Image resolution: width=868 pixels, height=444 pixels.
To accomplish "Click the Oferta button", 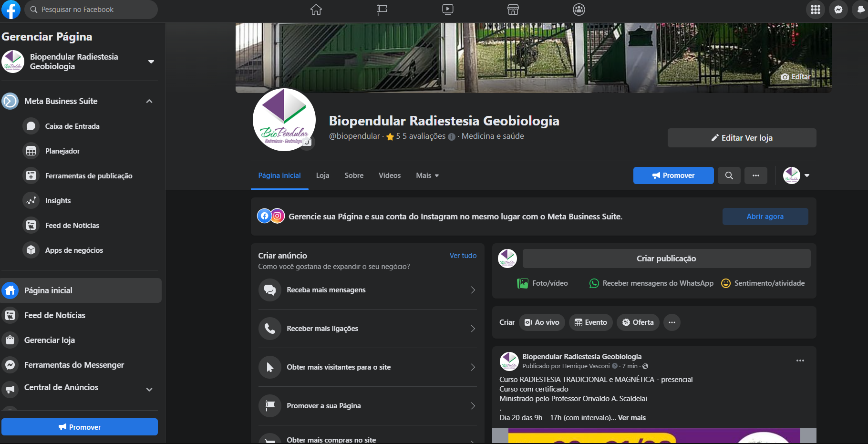I will coord(638,322).
